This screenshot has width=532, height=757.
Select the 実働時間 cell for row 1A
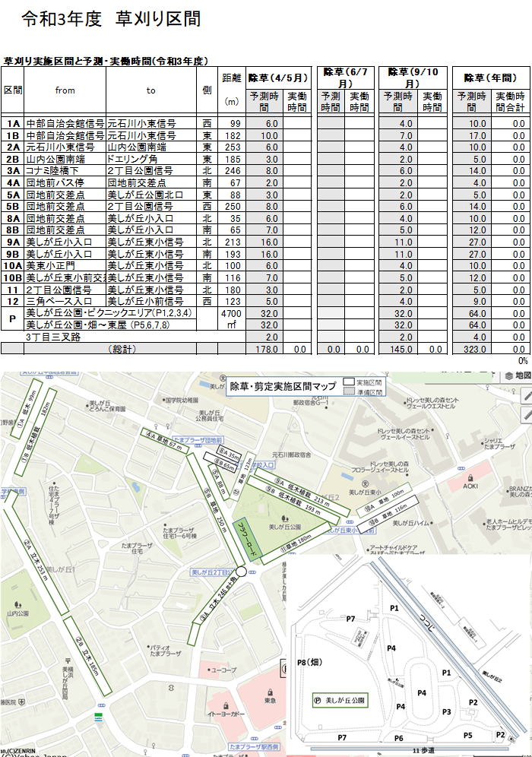pyautogui.click(x=297, y=123)
